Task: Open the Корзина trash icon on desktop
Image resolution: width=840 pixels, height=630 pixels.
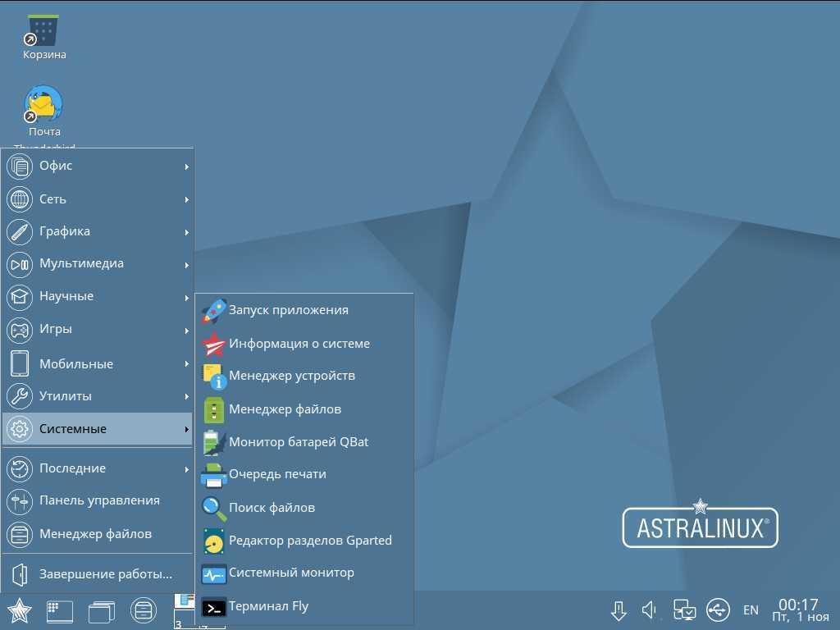Action: click(43, 33)
